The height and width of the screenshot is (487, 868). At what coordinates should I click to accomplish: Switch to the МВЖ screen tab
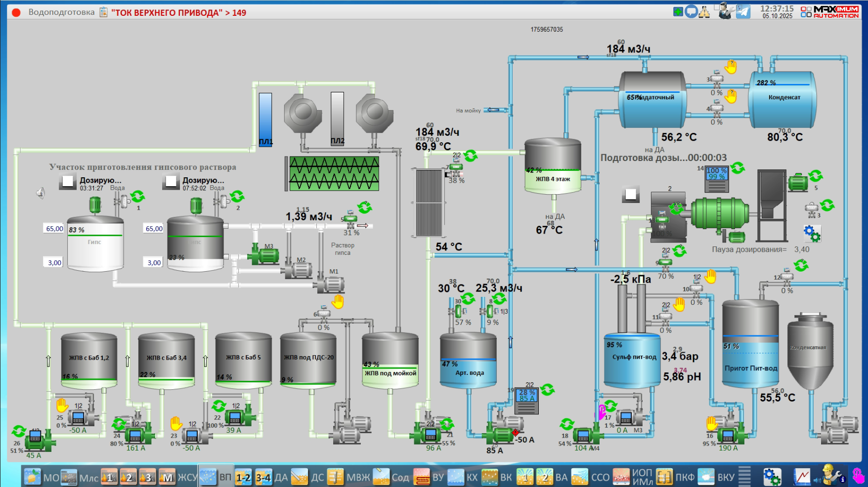click(x=358, y=477)
